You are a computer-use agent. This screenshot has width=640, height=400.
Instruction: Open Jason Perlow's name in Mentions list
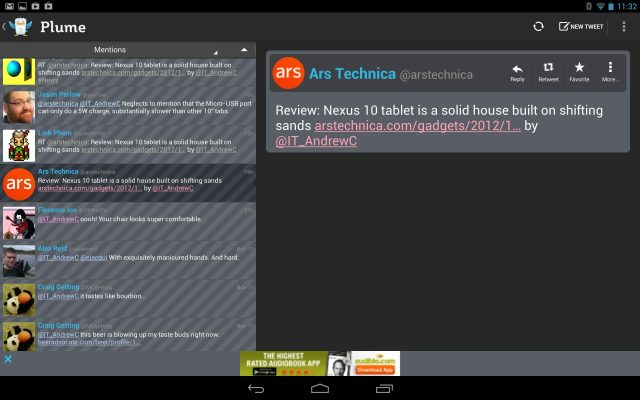(59, 94)
